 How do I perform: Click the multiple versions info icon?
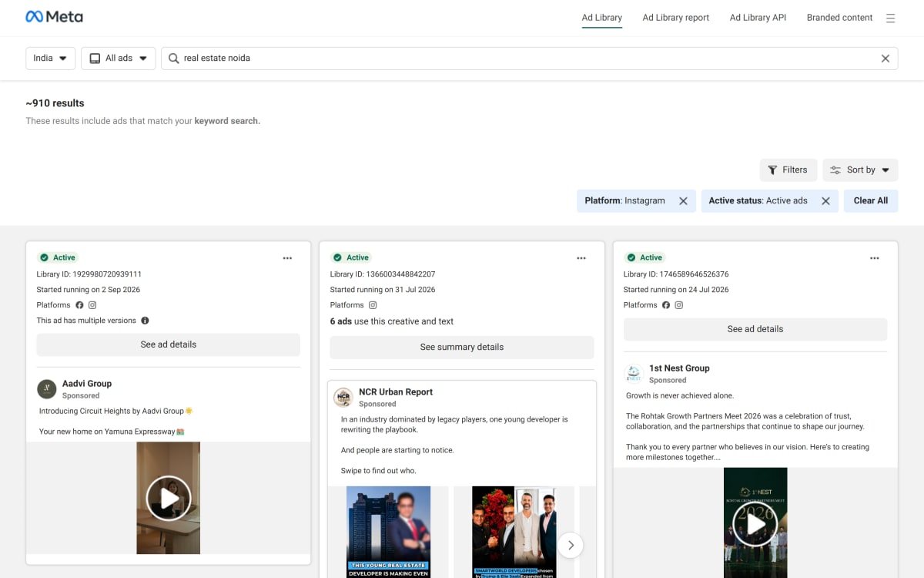coord(145,321)
